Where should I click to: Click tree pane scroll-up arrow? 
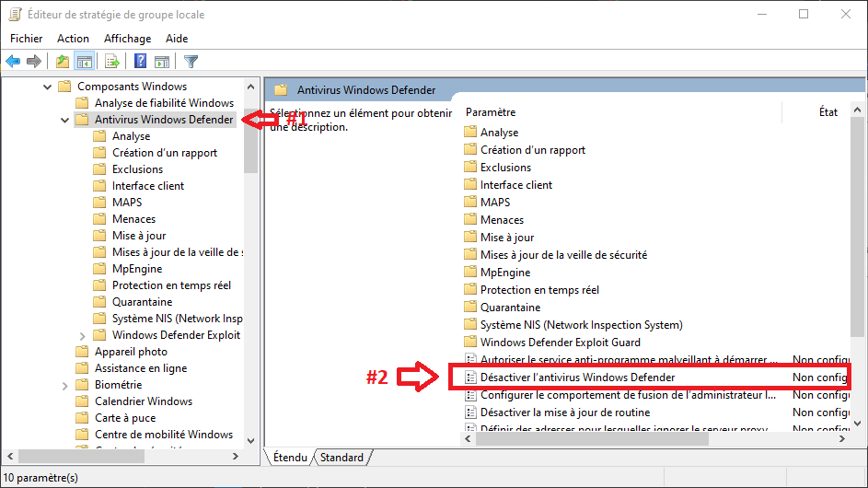(x=250, y=87)
